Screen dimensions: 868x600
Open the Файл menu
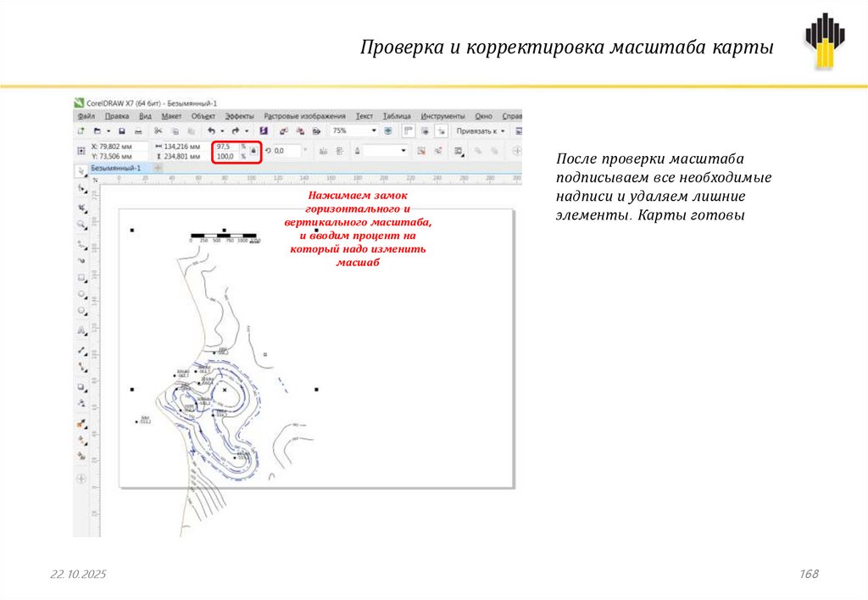point(86,116)
